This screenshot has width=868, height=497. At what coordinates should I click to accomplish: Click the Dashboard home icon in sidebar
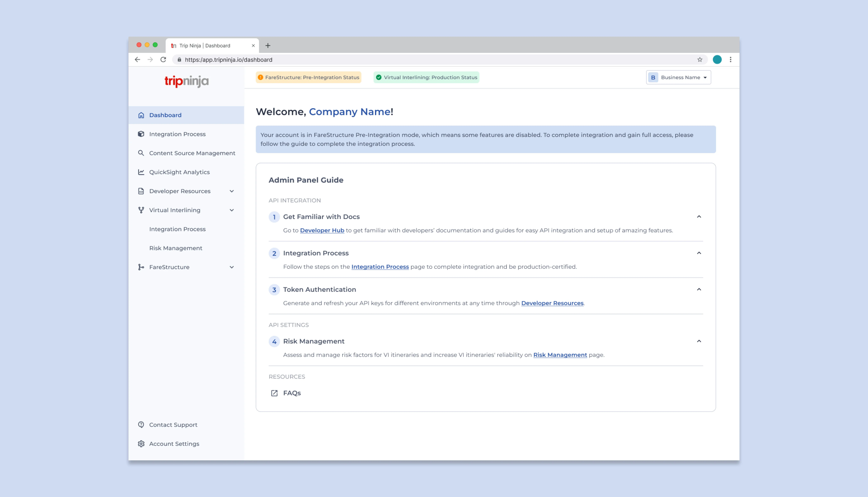point(141,115)
